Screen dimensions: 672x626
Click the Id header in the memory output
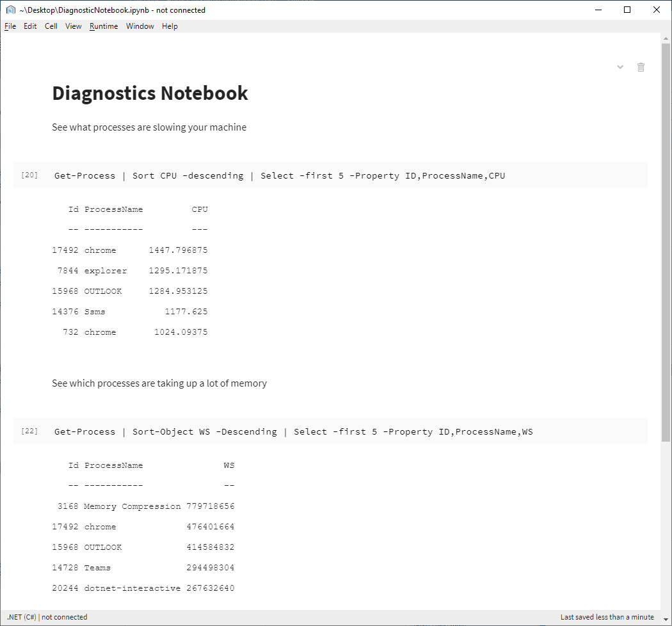click(74, 465)
